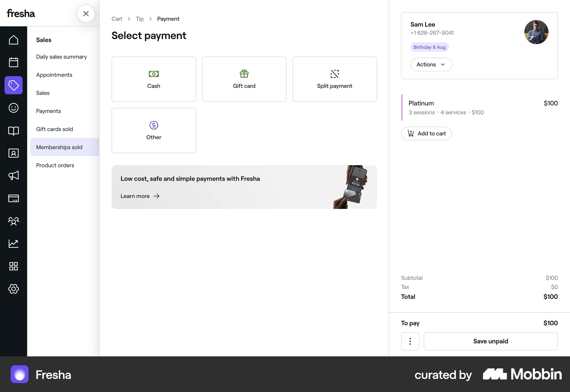Click Learn more about Fresha payments

point(140,196)
